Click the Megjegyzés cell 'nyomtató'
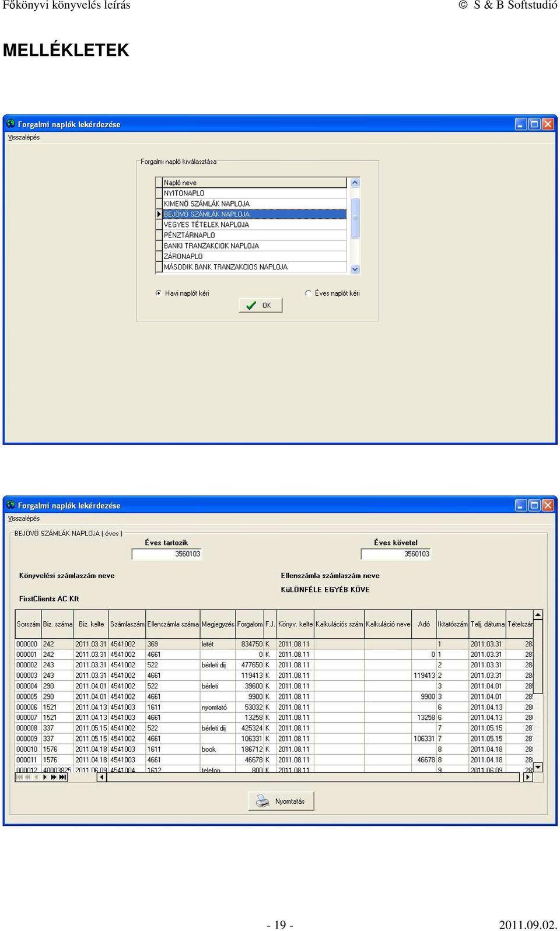This screenshot has height=931, width=560. (218, 707)
